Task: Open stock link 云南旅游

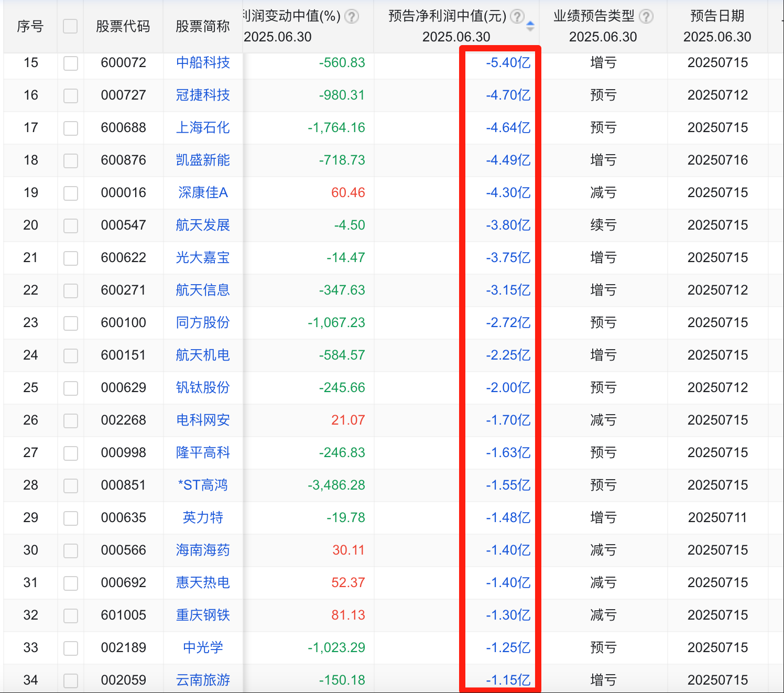Action: point(203,680)
